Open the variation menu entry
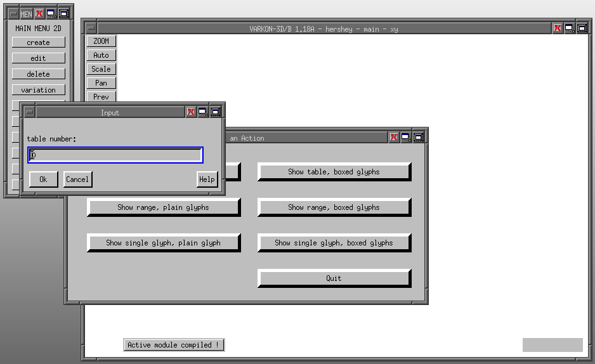Screen dimensions: 595x364 point(38,90)
